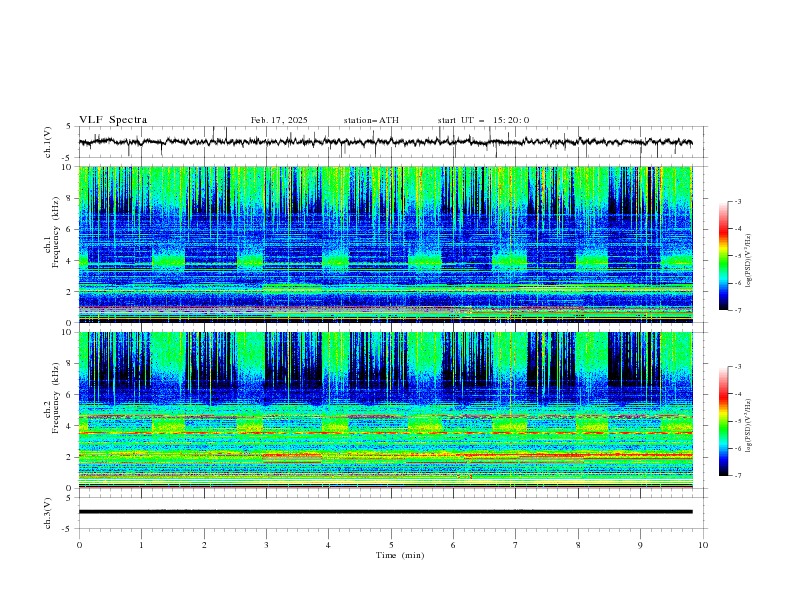The width and height of the screenshot is (792, 612).
Task: Click the ch.1(V) axis tick "5"
Action: pos(69,126)
